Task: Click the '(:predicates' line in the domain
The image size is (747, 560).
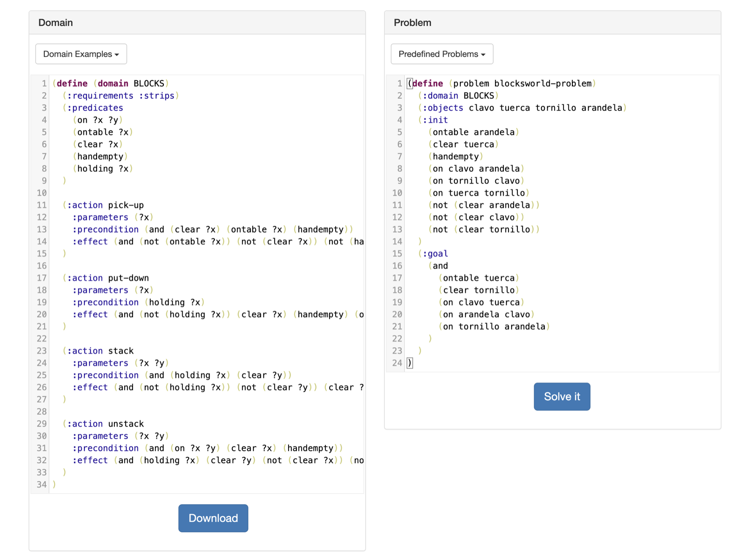Action: [x=93, y=108]
